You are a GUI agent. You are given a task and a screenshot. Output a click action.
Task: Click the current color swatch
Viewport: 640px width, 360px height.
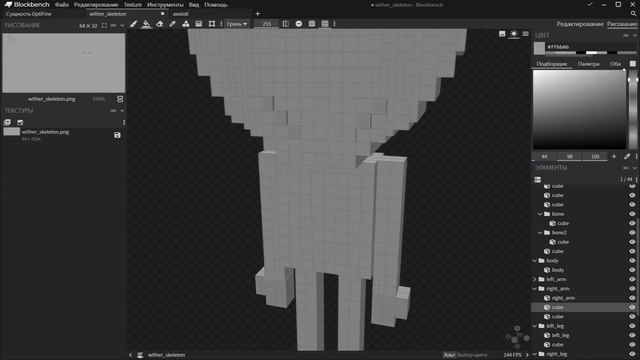[x=539, y=48]
